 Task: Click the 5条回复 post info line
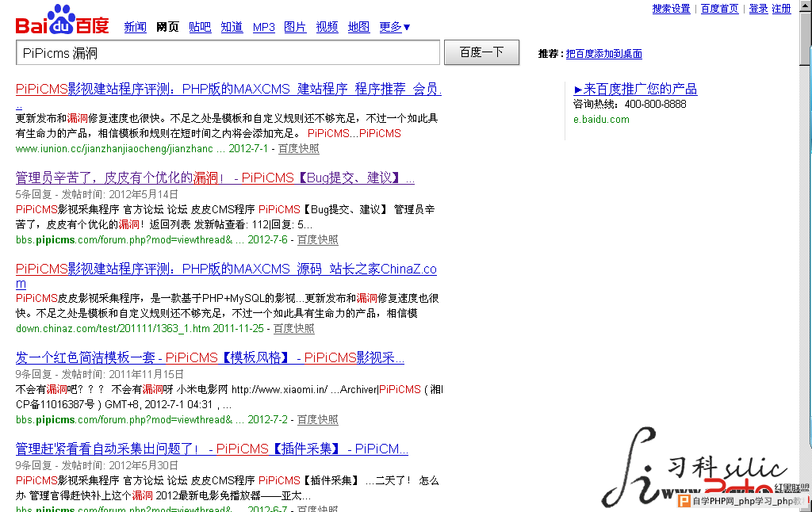pos(97,195)
